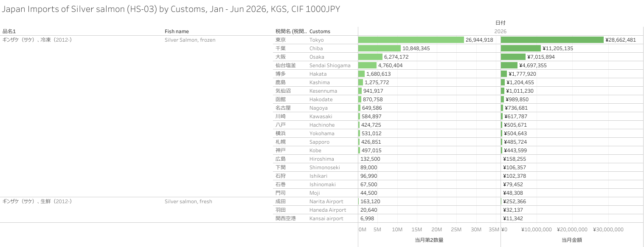Select the Hakata customs label
644x247 pixels.
[x=318, y=74]
